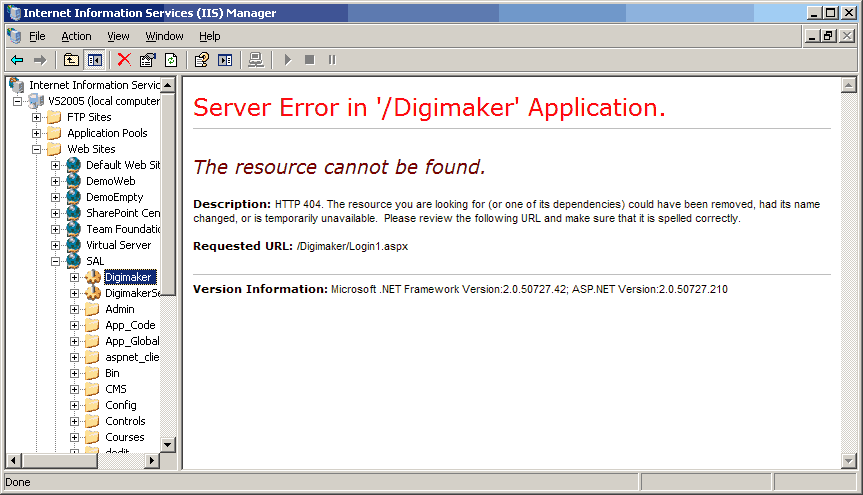Collapse the SAL site node
The height and width of the screenshot is (495, 863).
click(x=56, y=262)
